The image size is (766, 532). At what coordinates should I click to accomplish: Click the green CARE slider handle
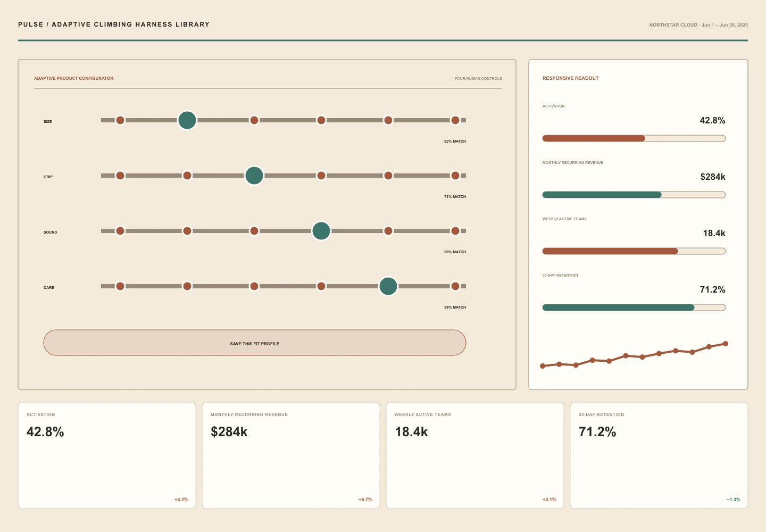[x=388, y=286]
